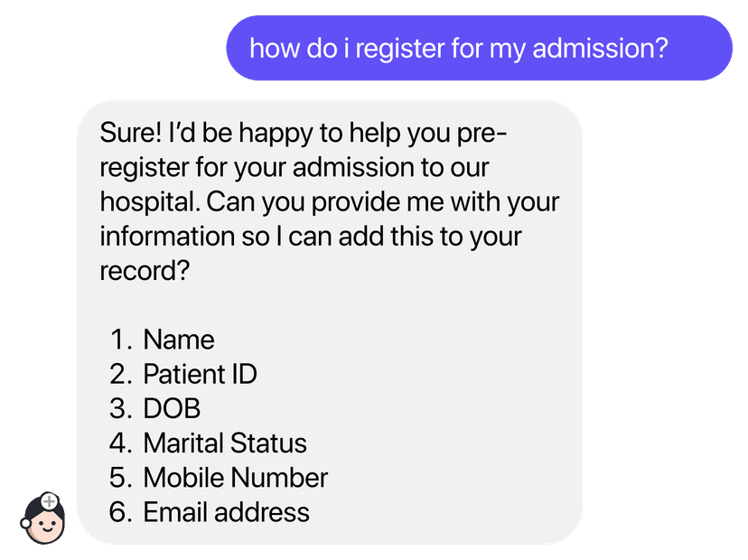This screenshot has width=748, height=560.
Task: Click the list number "2." beside Patient ID
Action: click(122, 374)
